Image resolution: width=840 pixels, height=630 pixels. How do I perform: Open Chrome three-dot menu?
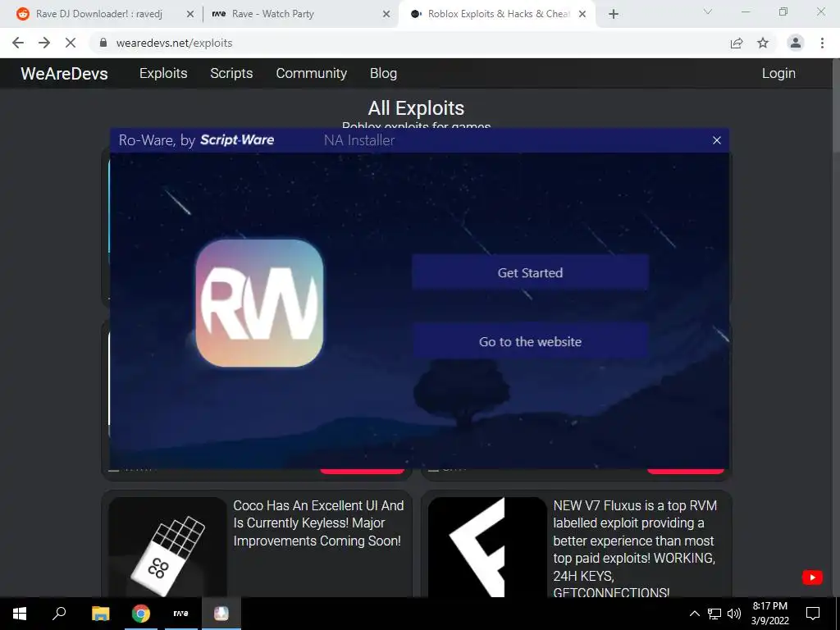pyautogui.click(x=822, y=43)
